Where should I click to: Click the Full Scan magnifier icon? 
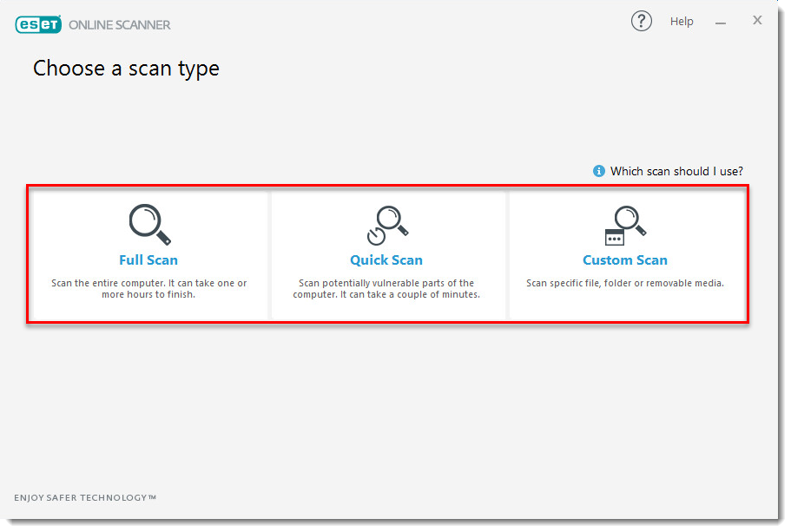point(150,225)
